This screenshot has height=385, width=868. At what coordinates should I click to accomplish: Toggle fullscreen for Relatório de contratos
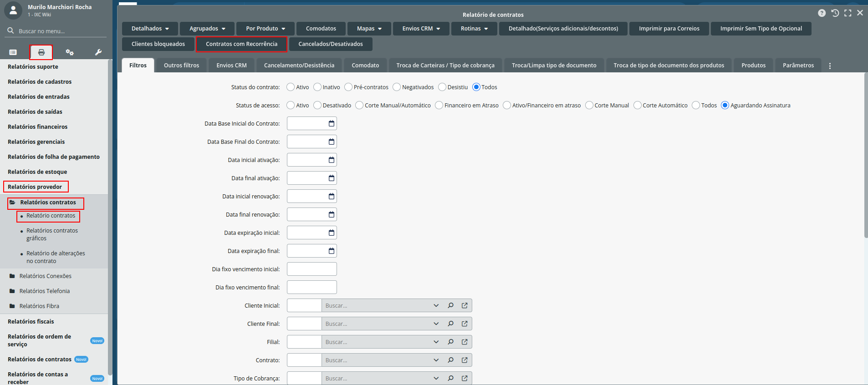848,13
